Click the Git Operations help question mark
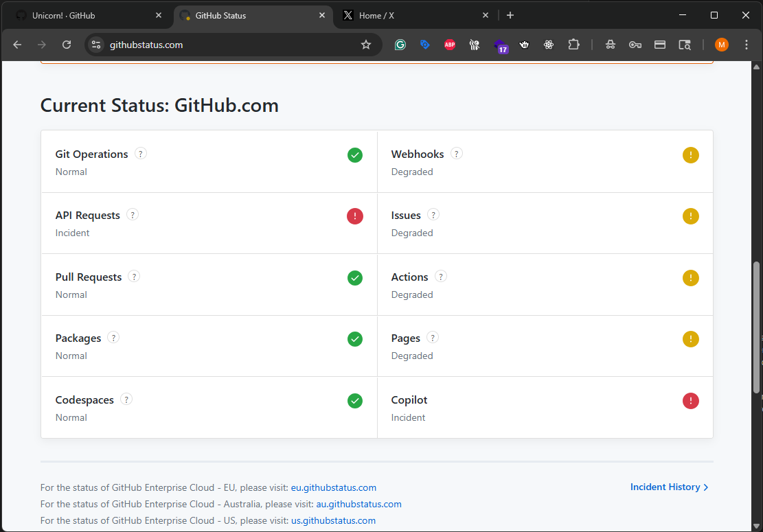 (141, 154)
